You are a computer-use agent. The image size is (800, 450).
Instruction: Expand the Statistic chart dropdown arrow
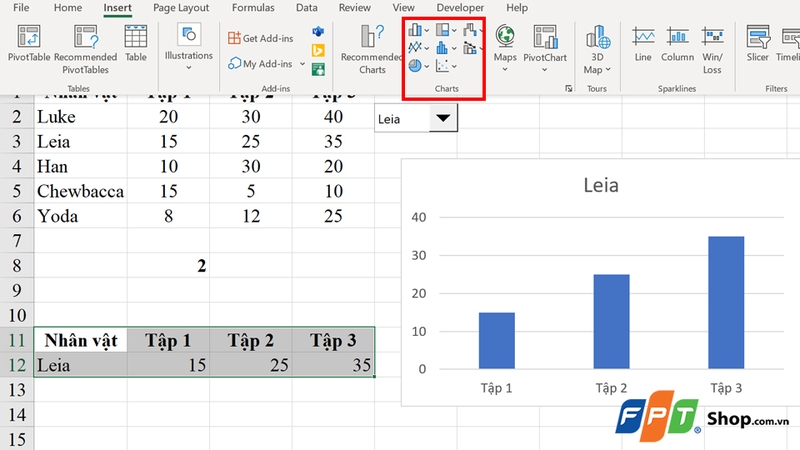[454, 48]
